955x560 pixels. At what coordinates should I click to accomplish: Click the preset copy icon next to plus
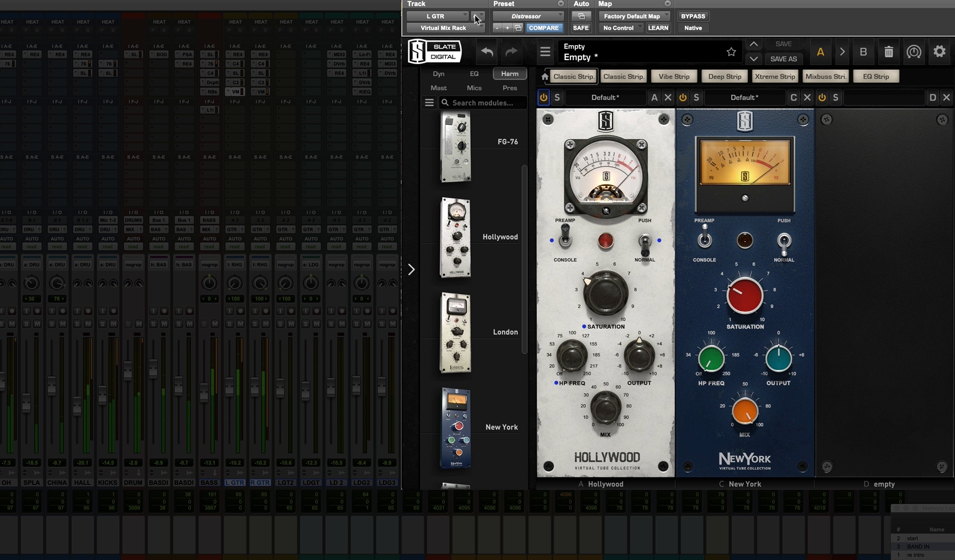[518, 28]
